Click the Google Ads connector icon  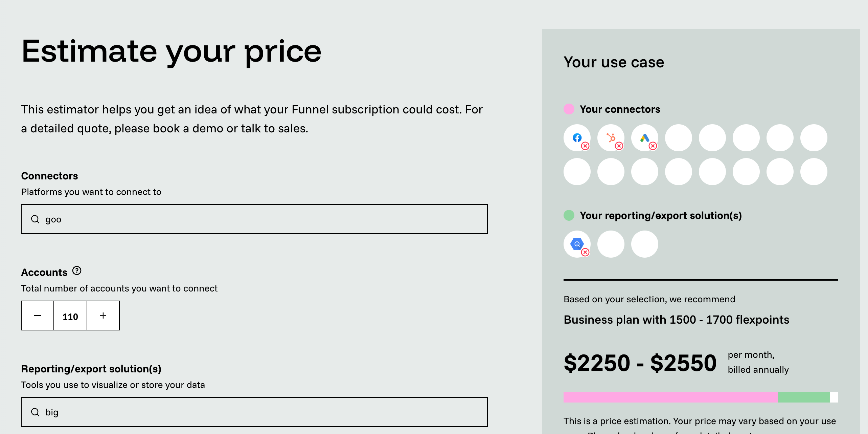(x=645, y=137)
